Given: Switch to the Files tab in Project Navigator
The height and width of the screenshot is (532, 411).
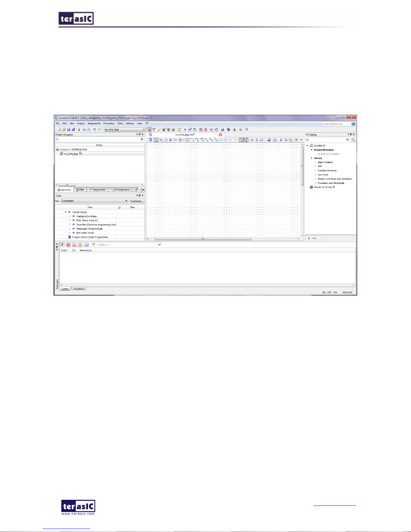Looking at the screenshot, I should [80, 190].
